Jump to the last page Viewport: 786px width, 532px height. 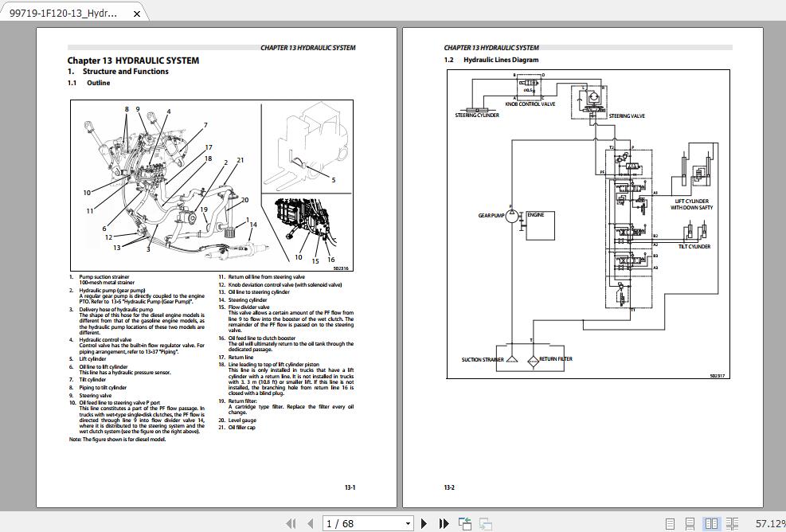click(444, 523)
